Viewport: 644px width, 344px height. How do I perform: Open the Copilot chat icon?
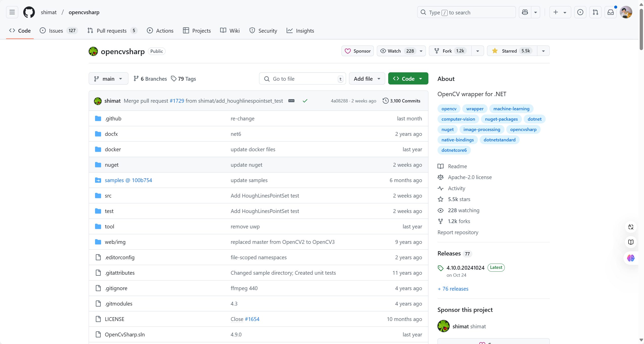(525, 12)
